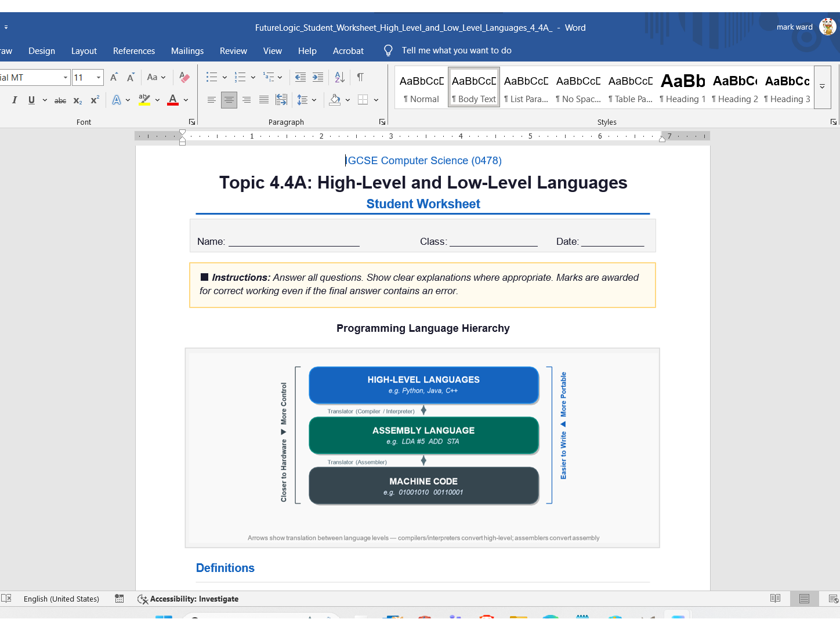Apply the Heading 1 style

click(x=683, y=87)
